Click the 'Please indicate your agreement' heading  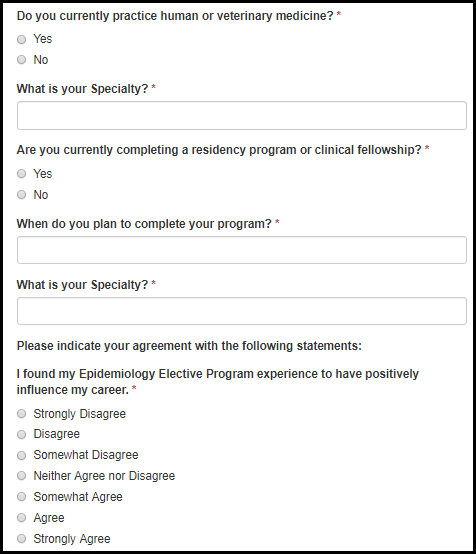pyautogui.click(x=189, y=346)
